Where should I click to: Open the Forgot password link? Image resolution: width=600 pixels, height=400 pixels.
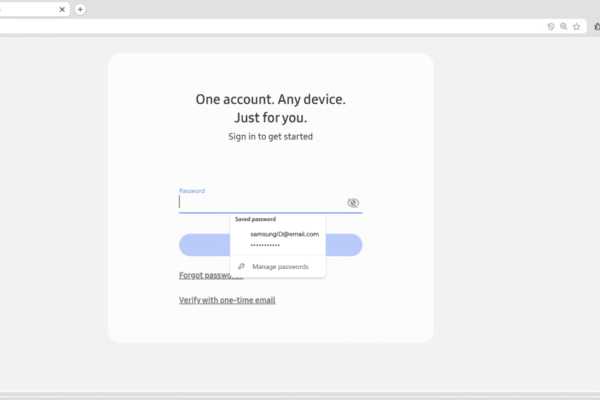pyautogui.click(x=205, y=275)
